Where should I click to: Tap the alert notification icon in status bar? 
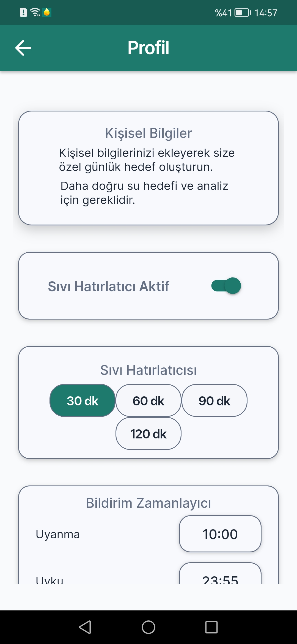click(x=24, y=12)
